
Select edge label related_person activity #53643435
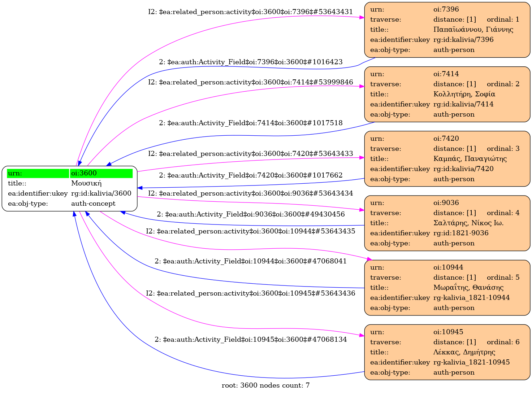pos(250,231)
